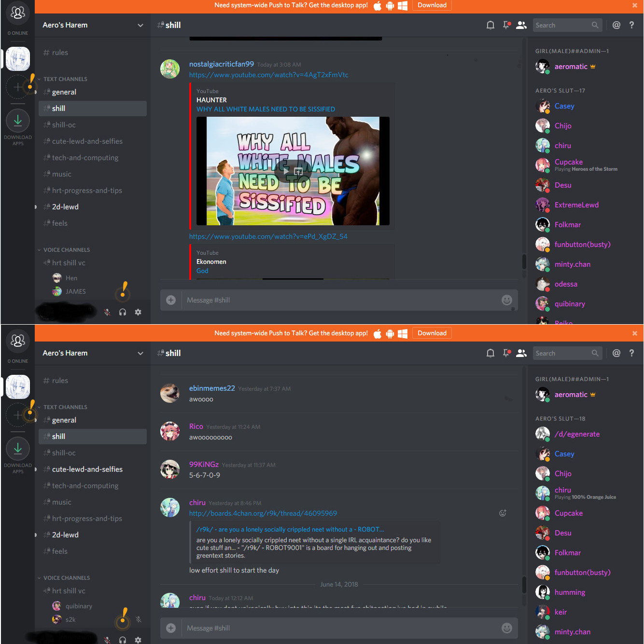Viewport: 644px width, 644px height.
Task: Click notification bell icon in lower Discord window
Action: pos(490,353)
